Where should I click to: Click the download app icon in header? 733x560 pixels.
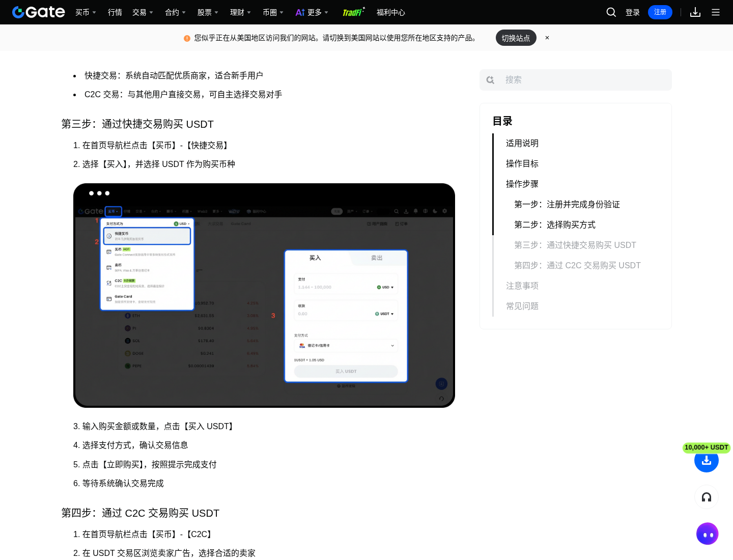pos(695,12)
